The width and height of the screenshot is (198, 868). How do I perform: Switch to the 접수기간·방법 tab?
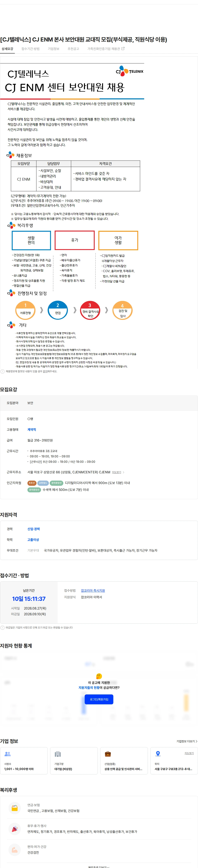[30, 49]
